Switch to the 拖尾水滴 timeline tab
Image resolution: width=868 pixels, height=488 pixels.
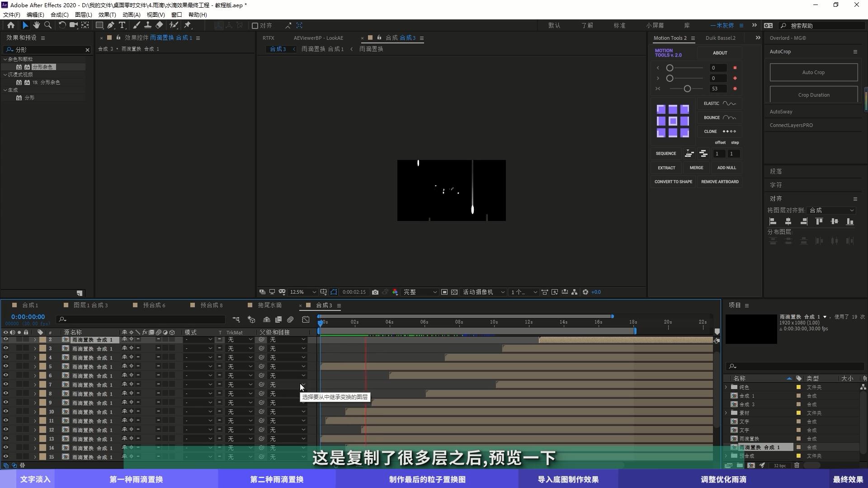tap(269, 305)
